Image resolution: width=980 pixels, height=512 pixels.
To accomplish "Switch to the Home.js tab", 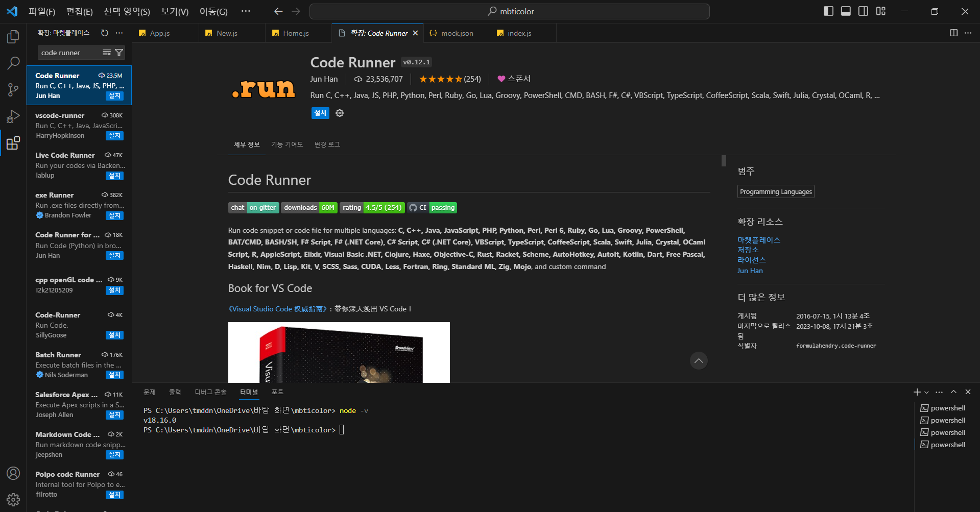I will click(x=299, y=33).
